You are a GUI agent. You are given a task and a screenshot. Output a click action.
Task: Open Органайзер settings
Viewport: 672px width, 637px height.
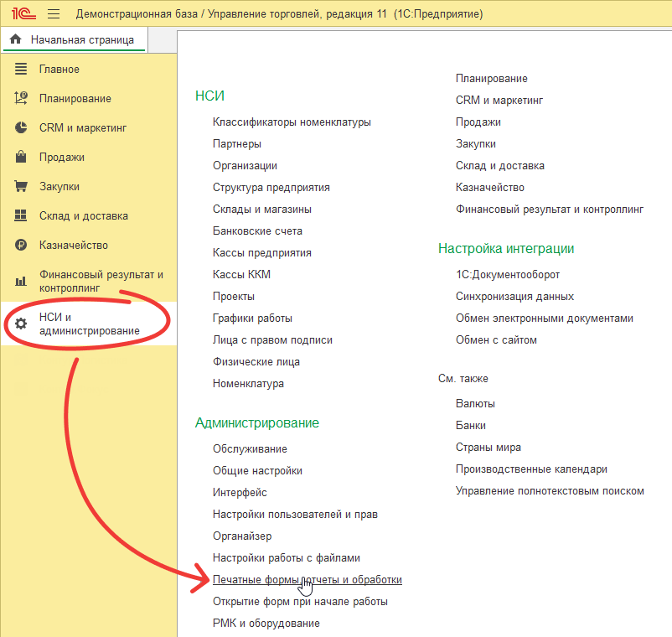pos(242,536)
